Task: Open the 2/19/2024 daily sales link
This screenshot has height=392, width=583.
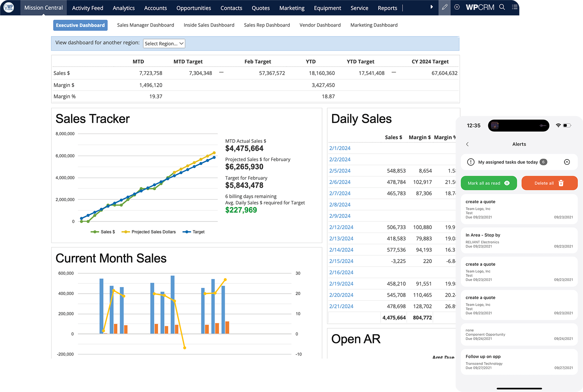Action: click(x=341, y=284)
